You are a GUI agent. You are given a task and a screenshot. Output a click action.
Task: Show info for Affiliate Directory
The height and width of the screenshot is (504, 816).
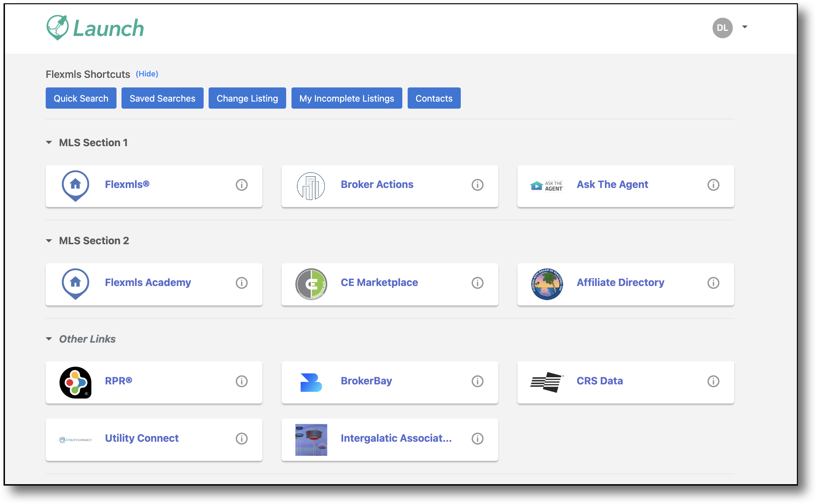pos(713,283)
